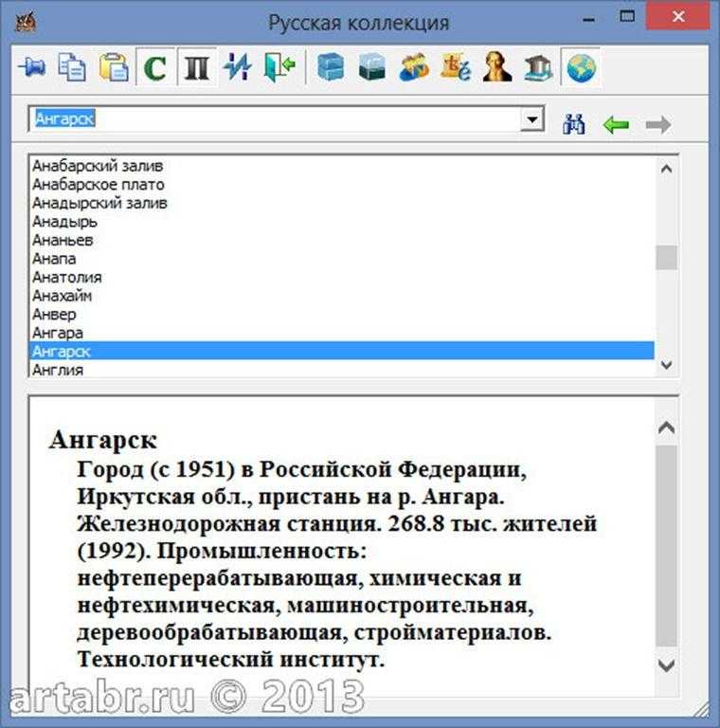Open the museum building dictionary icon
The width and height of the screenshot is (720, 728).
point(538,67)
